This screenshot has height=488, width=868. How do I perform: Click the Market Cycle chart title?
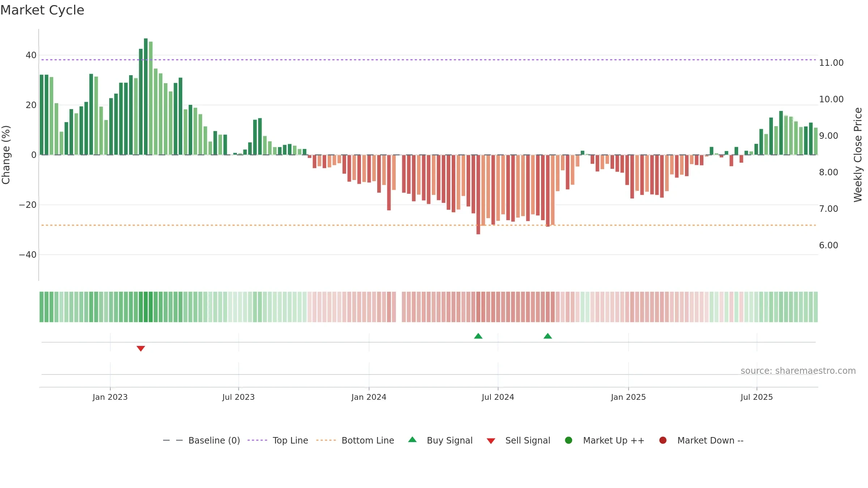tap(42, 10)
